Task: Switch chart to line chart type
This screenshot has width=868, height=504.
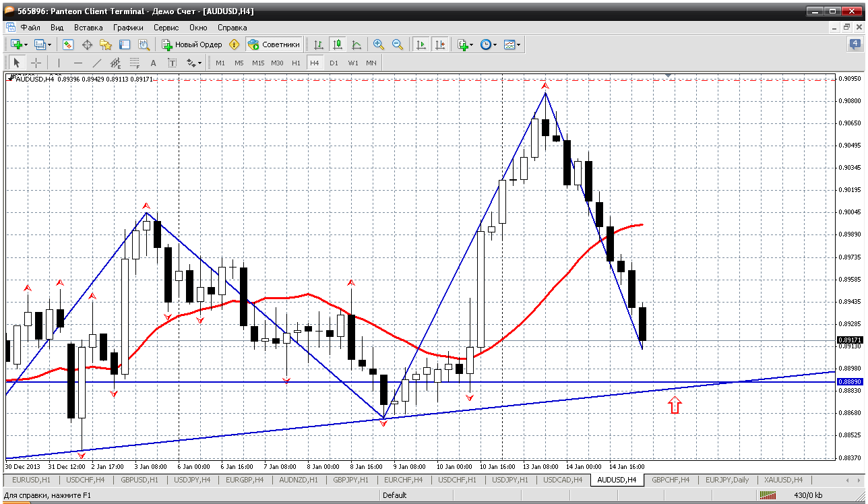Action: coord(356,44)
